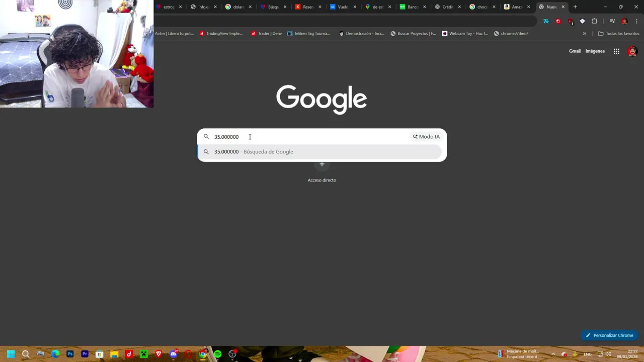Screen dimensions: 644x362
Task: Open the Airtm | Libera tu pot... bookmark
Action: click(174, 34)
